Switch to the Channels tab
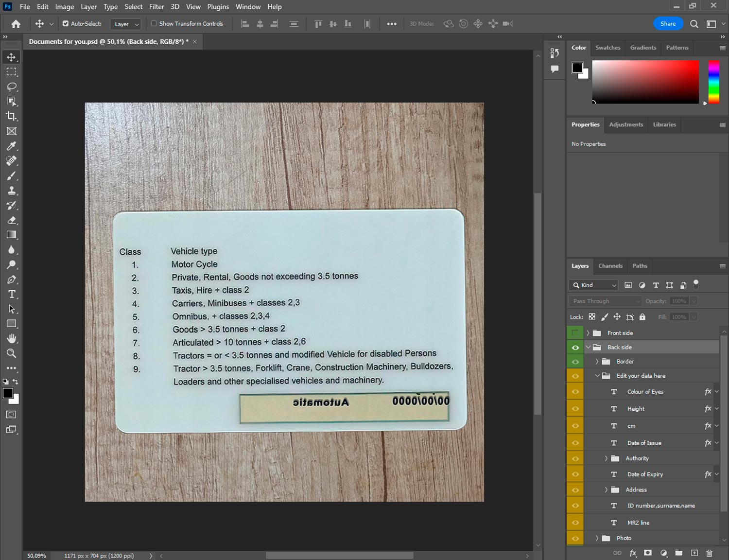Viewport: 729px width, 560px height. pyautogui.click(x=610, y=266)
